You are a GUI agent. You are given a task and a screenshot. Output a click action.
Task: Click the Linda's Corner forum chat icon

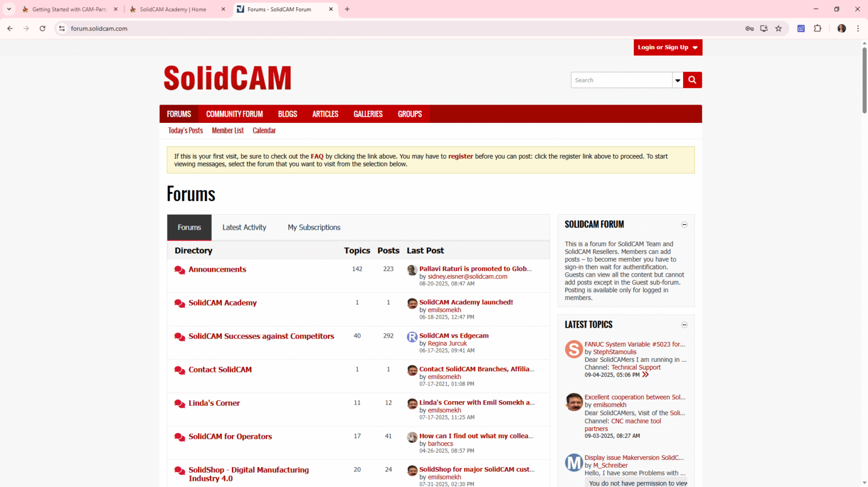[179, 403]
